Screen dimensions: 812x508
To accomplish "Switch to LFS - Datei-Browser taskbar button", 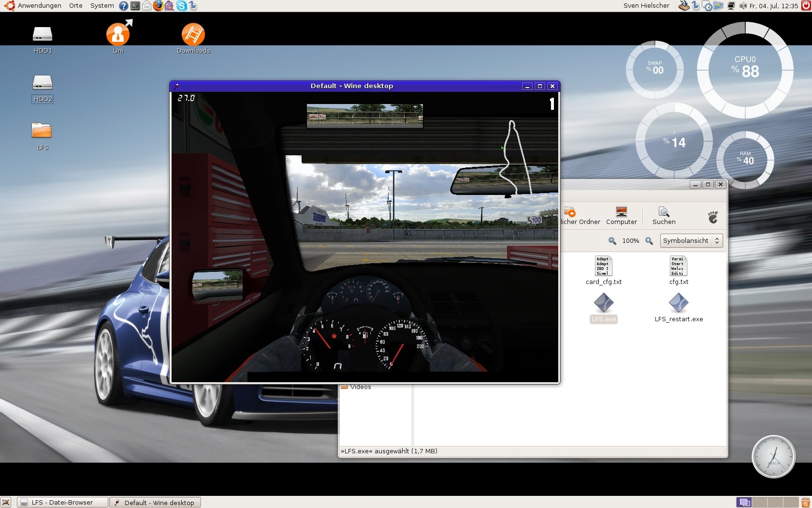I will (62, 503).
